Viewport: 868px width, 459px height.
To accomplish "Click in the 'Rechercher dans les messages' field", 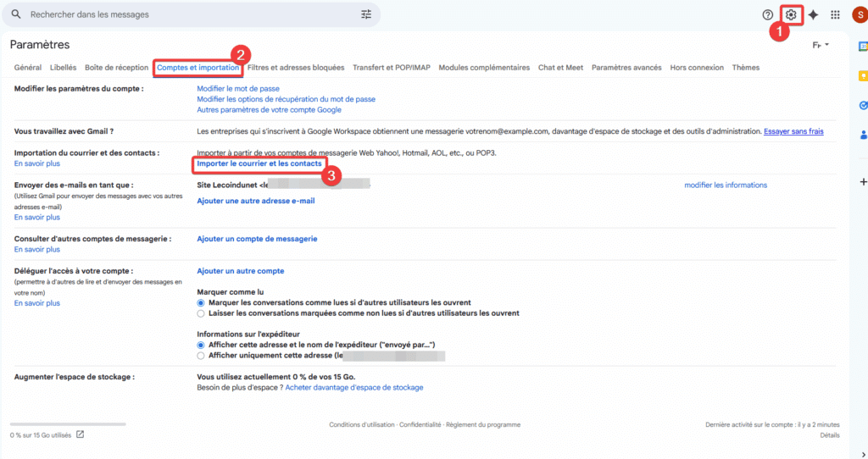I will pyautogui.click(x=186, y=14).
